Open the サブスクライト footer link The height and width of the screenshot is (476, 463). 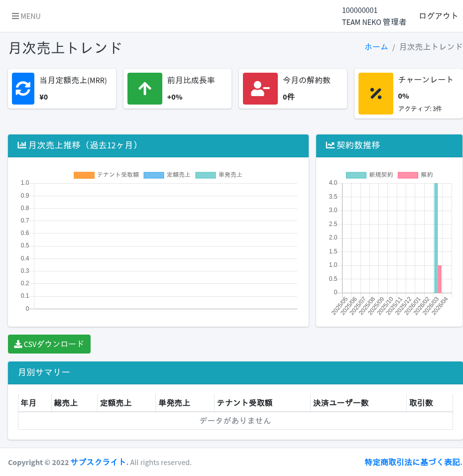[x=98, y=462]
